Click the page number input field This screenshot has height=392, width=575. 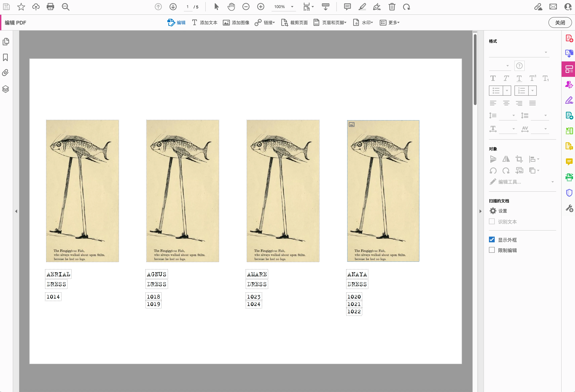tap(188, 7)
